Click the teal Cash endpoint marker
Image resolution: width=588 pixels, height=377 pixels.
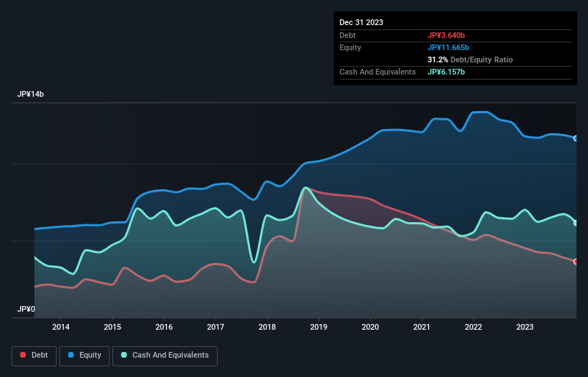click(576, 223)
